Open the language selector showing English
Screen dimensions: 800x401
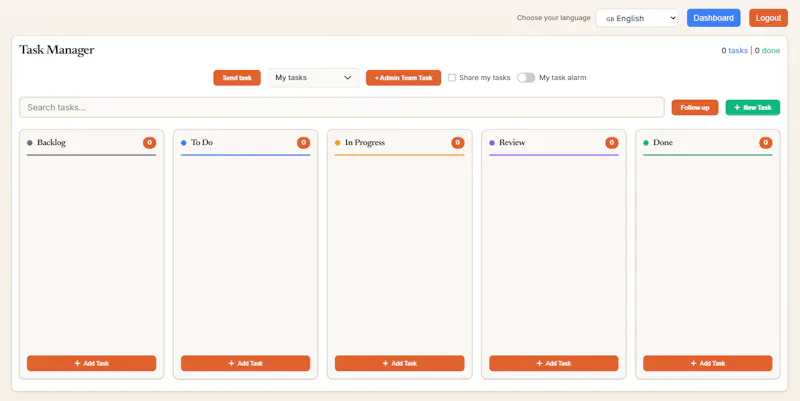tap(637, 18)
